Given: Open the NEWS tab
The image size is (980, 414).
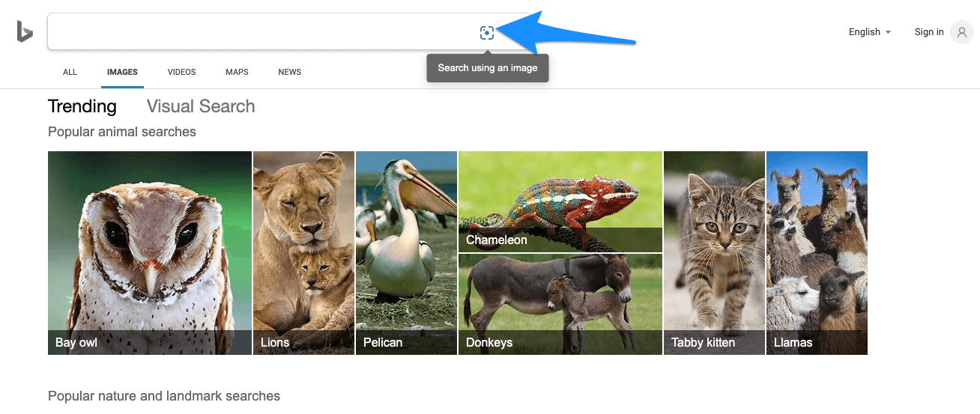Looking at the screenshot, I should 289,73.
